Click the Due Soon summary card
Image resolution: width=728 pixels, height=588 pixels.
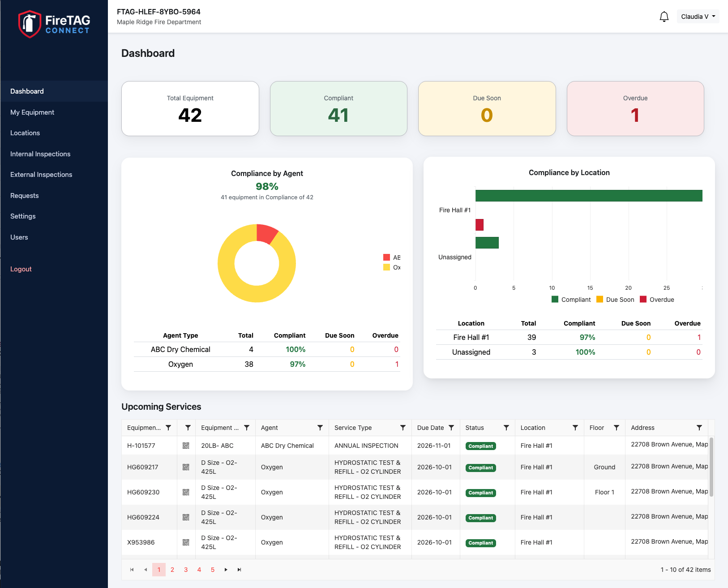pos(487,108)
